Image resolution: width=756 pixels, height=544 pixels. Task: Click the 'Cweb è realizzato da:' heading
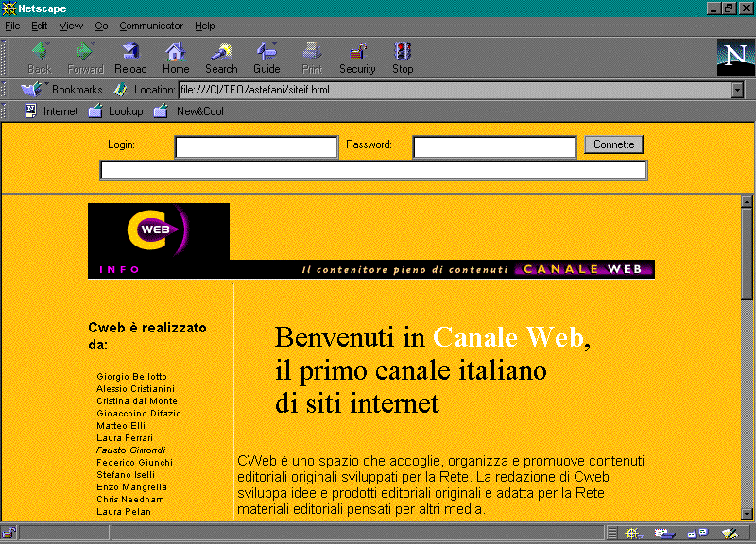click(x=147, y=336)
